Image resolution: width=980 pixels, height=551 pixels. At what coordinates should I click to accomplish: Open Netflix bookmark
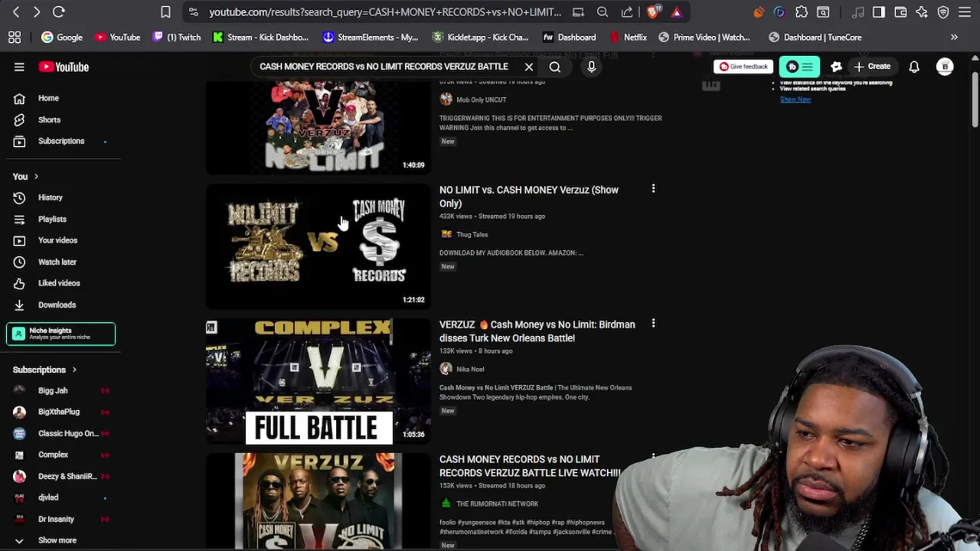point(628,37)
